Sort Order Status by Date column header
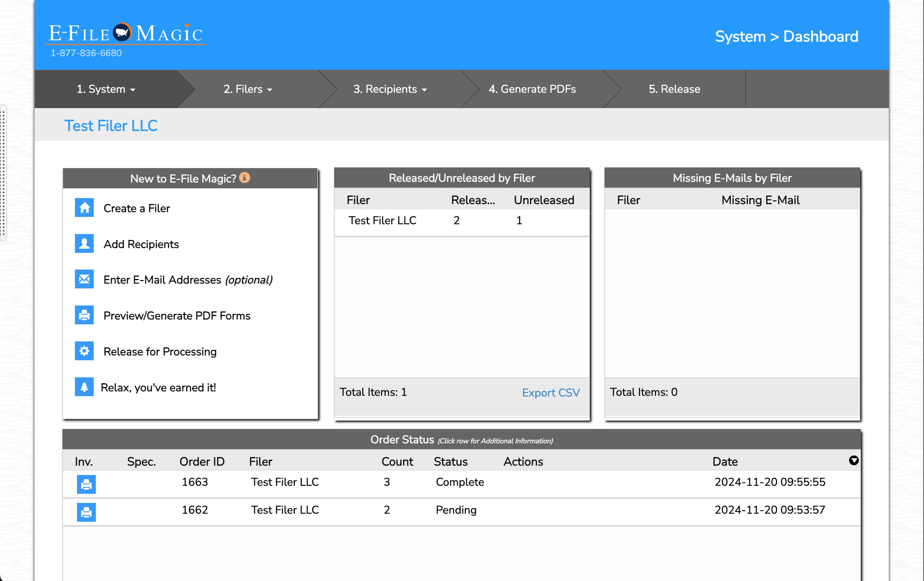Screen dimensions: 924x581 coord(725,462)
